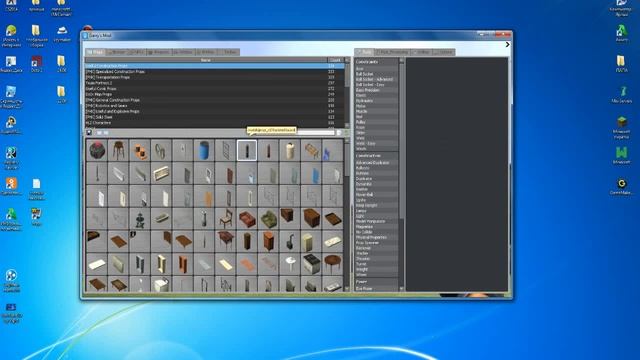The image size is (640, 360).
Task: Open the Props tab
Action: [x=95, y=52]
